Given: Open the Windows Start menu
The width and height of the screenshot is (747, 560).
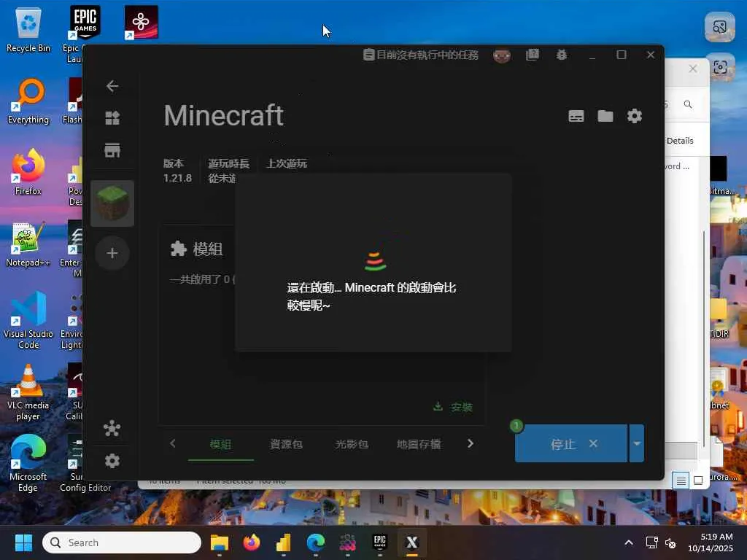Looking at the screenshot, I should tap(23, 542).
